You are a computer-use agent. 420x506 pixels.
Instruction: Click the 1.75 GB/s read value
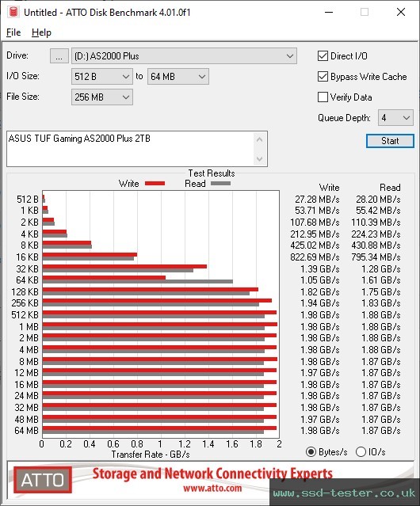(x=381, y=291)
